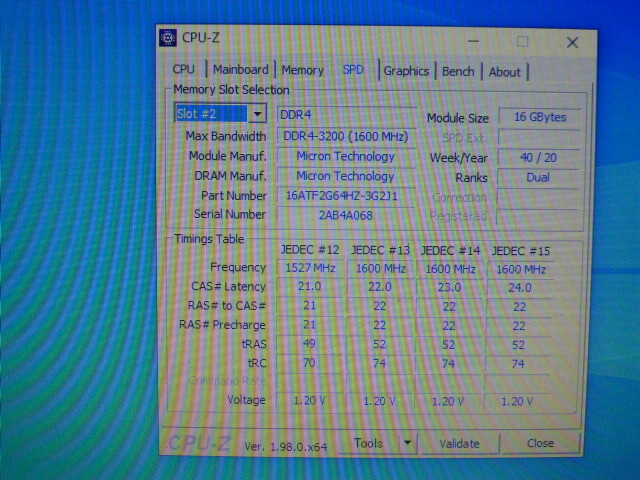Click tRC value 70
The height and width of the screenshot is (480, 640).
[309, 362]
